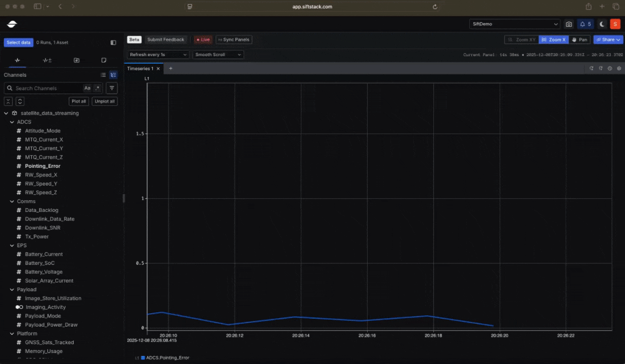Click the camera screenshot icon

569,24
